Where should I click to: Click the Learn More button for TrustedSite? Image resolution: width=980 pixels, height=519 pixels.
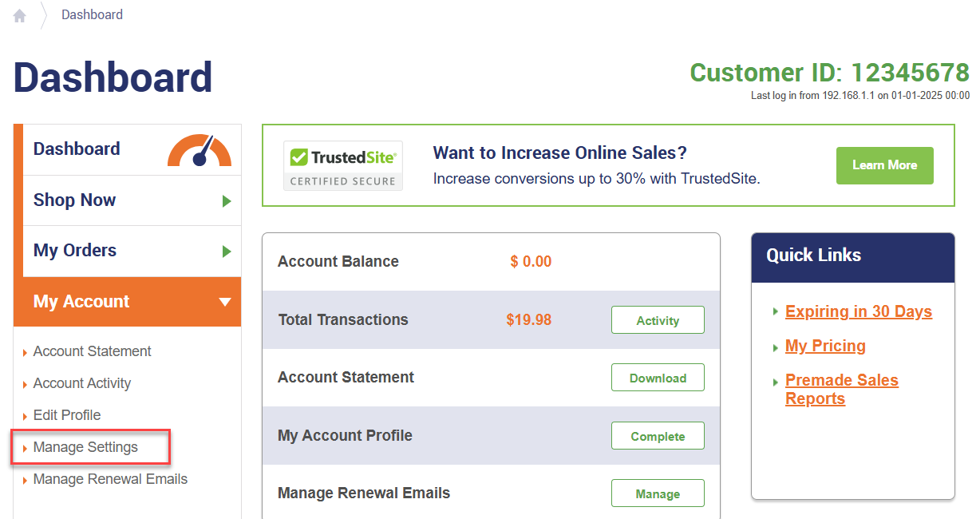coord(884,165)
